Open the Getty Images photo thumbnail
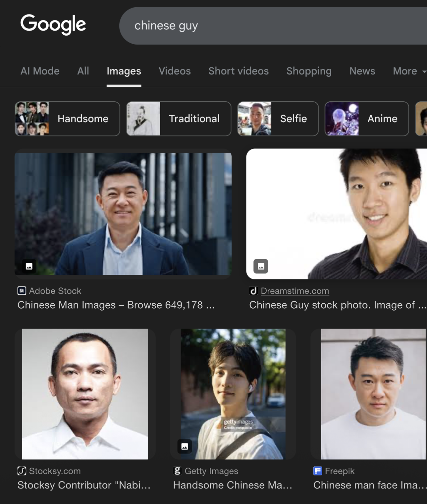Image resolution: width=427 pixels, height=504 pixels. (233, 394)
